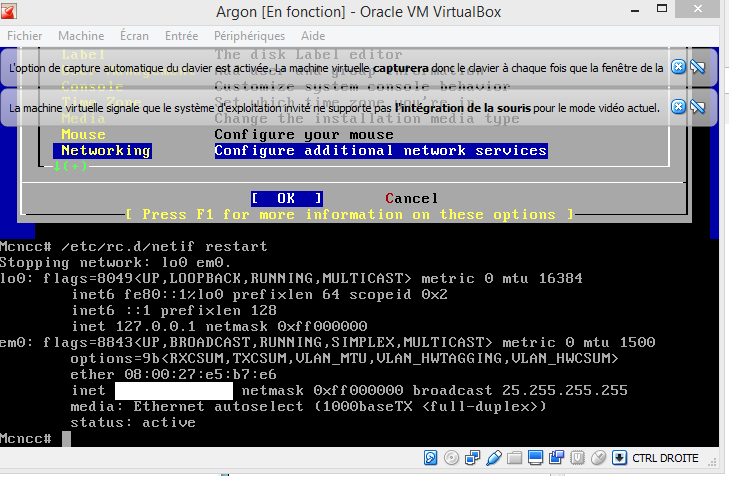The height and width of the screenshot is (477, 729).
Task: Open the Périphériques menu
Action: [x=249, y=36]
